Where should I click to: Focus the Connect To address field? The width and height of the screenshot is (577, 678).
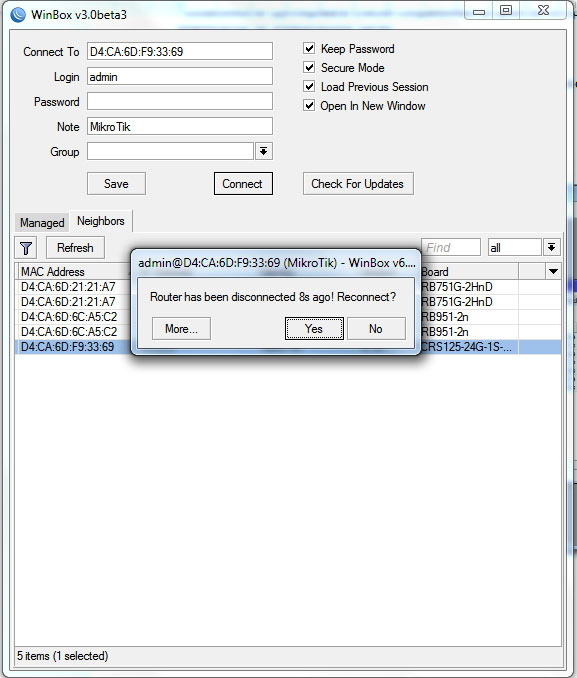pyautogui.click(x=180, y=51)
